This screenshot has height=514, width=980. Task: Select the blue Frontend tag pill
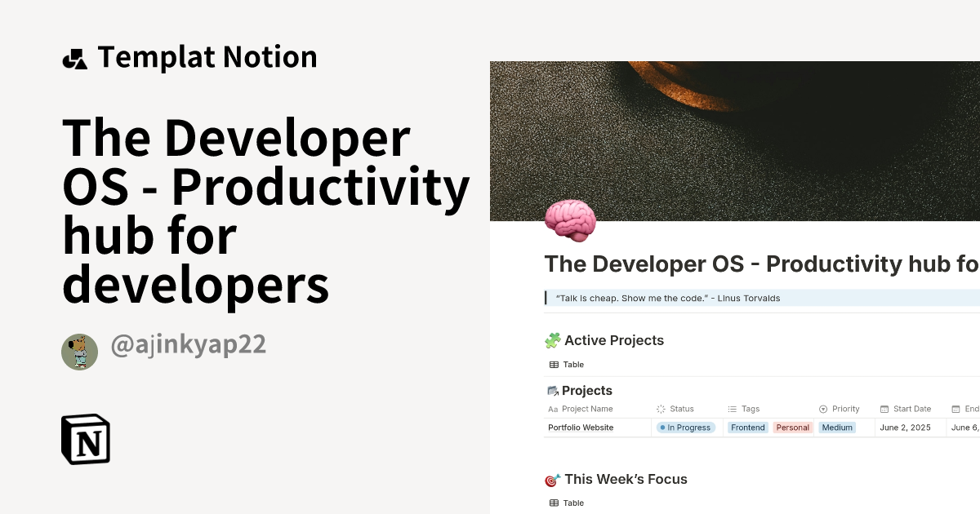(746, 427)
